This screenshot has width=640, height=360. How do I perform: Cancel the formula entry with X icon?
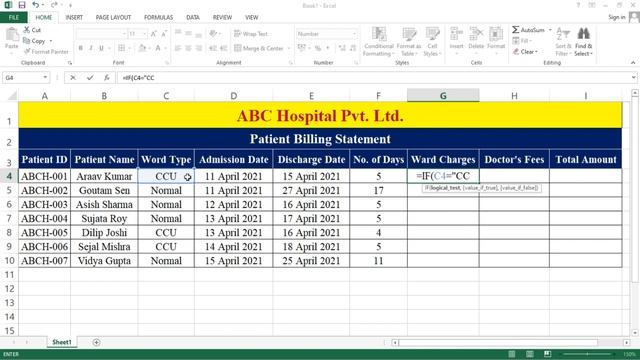(73, 78)
